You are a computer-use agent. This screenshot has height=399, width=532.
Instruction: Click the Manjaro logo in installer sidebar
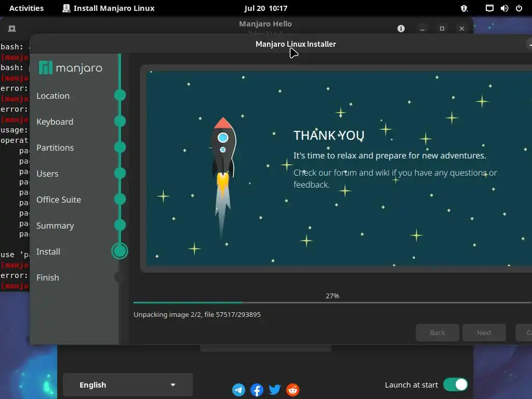point(71,68)
